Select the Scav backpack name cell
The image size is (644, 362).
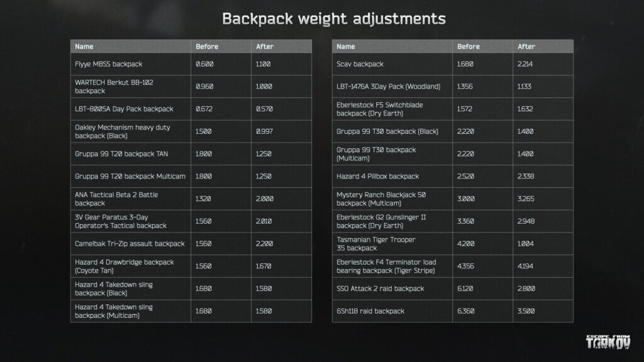pos(360,64)
